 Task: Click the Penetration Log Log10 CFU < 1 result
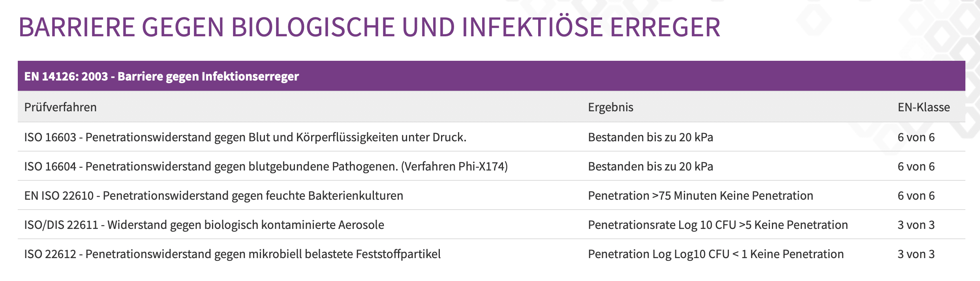(716, 254)
